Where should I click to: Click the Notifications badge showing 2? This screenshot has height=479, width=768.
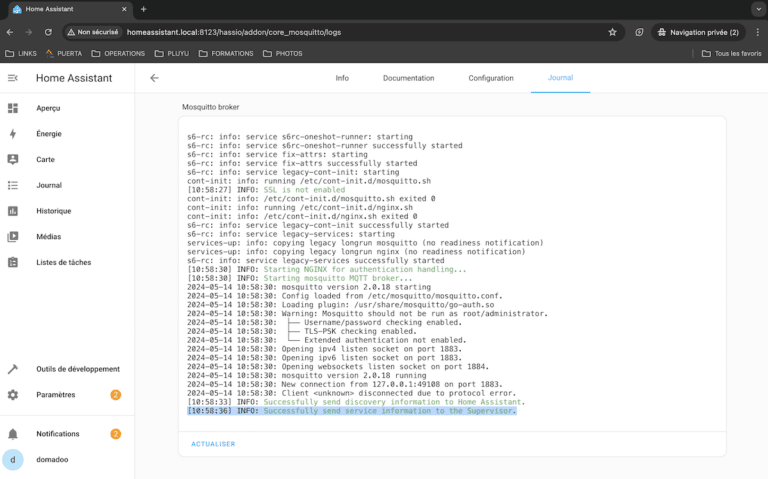(116, 434)
